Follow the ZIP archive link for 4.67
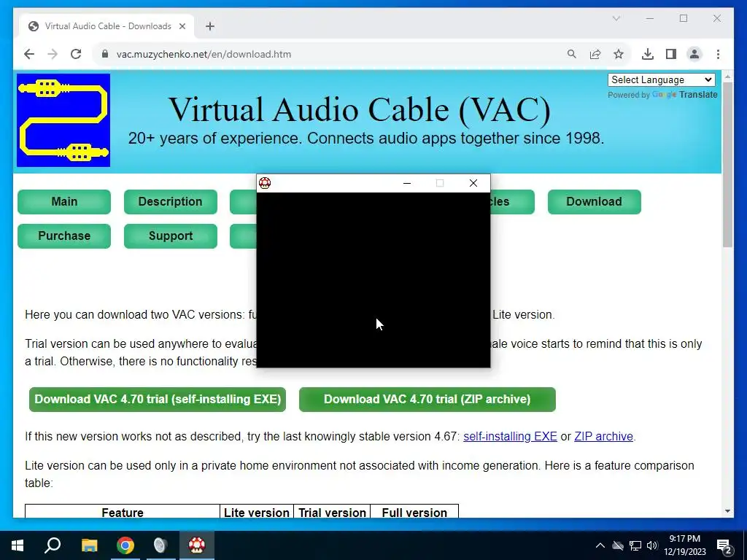 pos(603,436)
